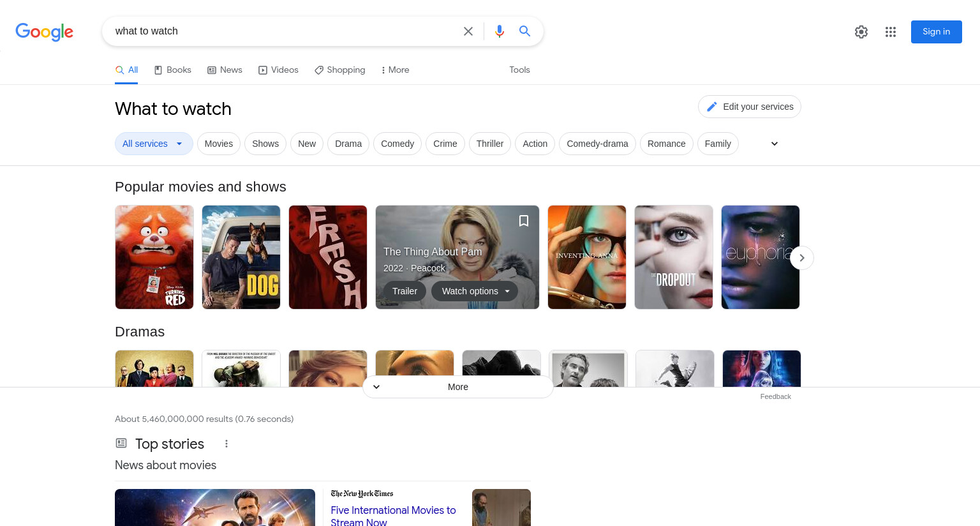Switch to the Shopping tab

340,70
